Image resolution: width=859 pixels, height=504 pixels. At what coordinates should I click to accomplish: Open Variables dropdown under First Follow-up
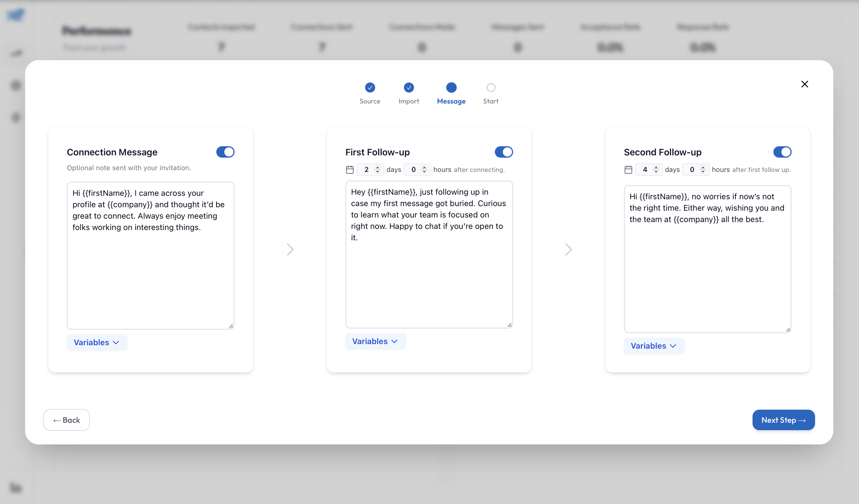pyautogui.click(x=375, y=341)
